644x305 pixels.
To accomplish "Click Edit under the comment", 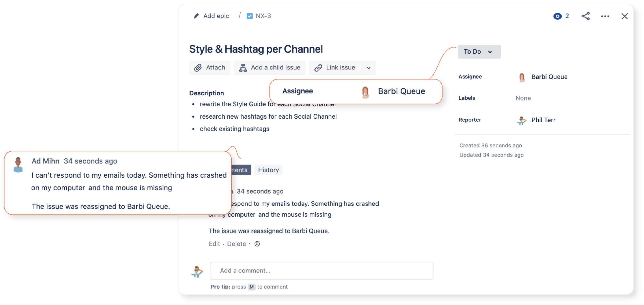I will coord(214,244).
